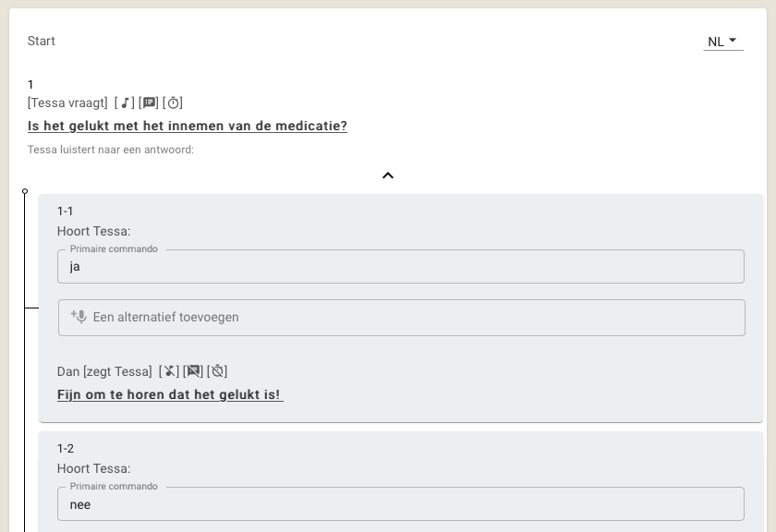This screenshot has height=532, width=776.
Task: Click the timer icon beside Tessa vraagt
Action: coord(174,103)
